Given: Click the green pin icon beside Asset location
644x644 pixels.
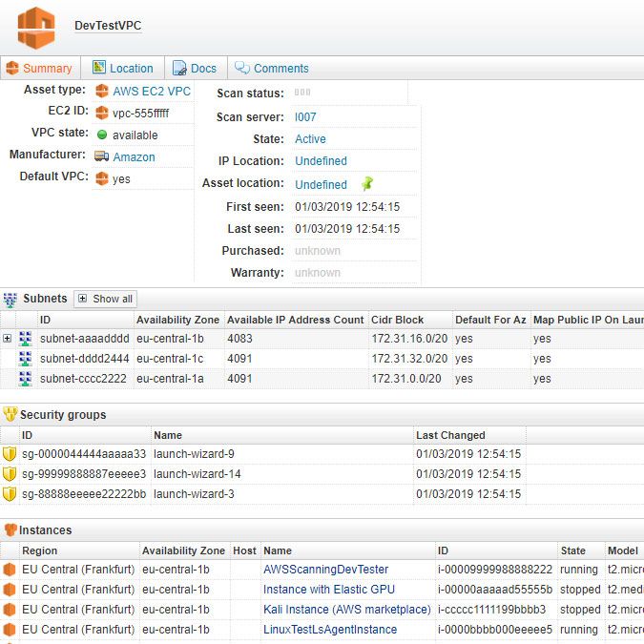Looking at the screenshot, I should 367,184.
